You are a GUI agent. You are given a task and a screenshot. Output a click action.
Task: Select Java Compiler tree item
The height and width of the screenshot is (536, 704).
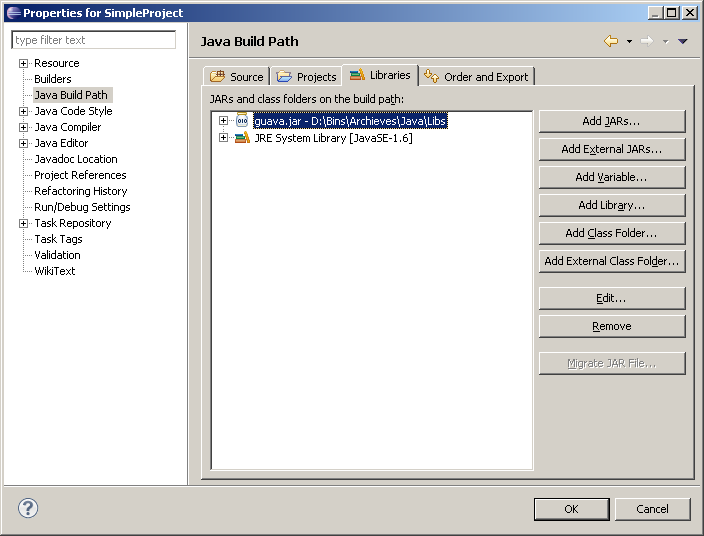click(68, 127)
